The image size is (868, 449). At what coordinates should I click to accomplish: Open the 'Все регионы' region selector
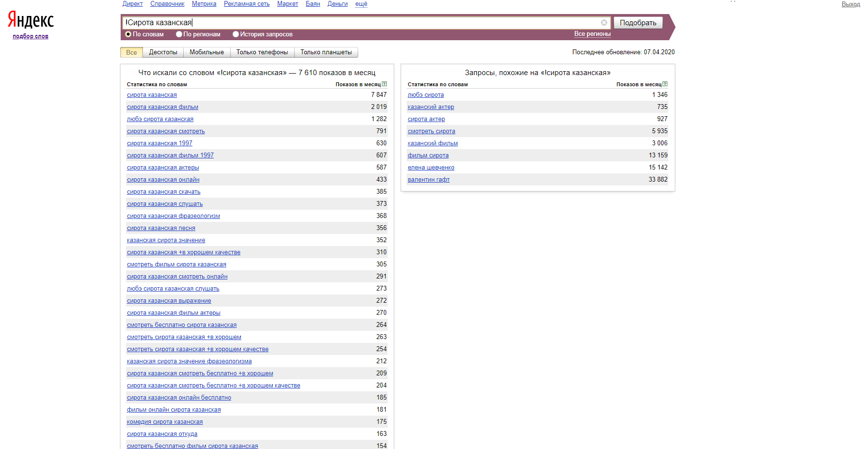click(592, 34)
